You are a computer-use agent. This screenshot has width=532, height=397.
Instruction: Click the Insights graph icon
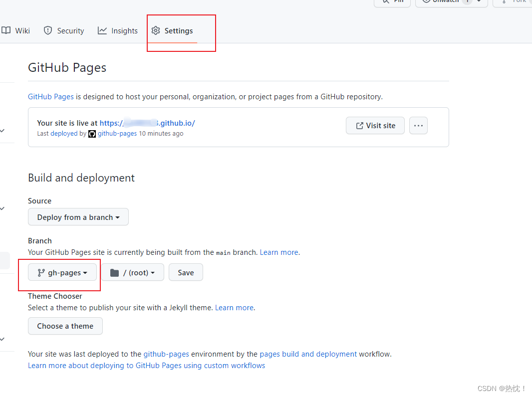coord(102,30)
